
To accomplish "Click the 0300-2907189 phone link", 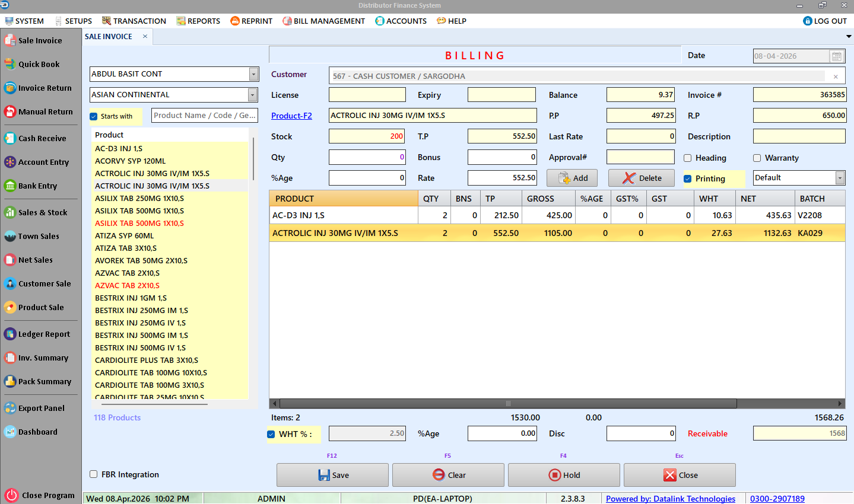I will pos(777,499).
